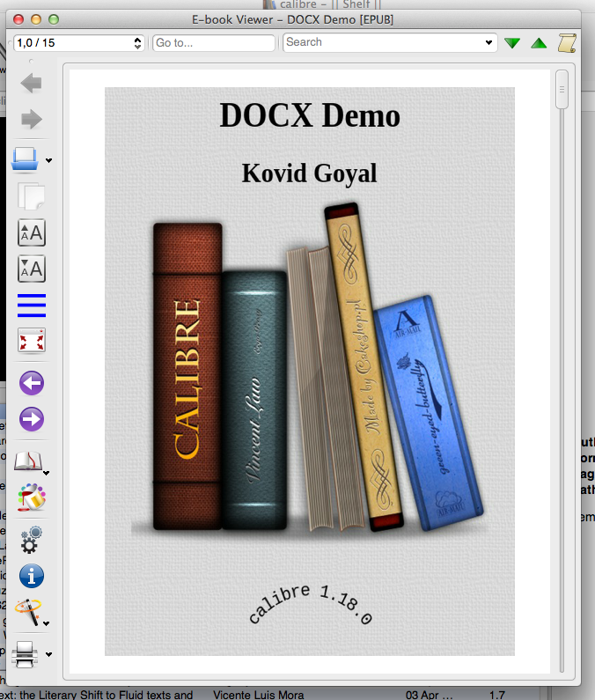595x700 pixels.
Task: Toggle full screen mode with the red arrows icon
Action: point(31,341)
